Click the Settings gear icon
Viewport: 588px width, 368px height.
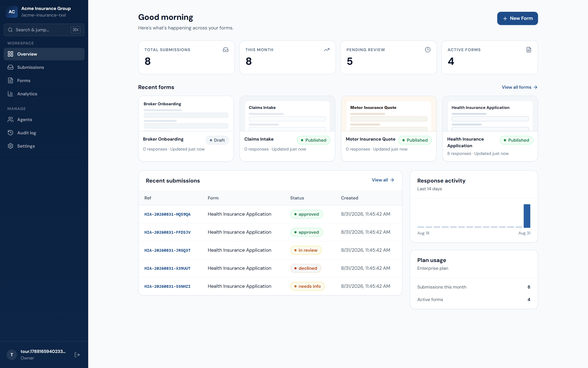[10, 146]
